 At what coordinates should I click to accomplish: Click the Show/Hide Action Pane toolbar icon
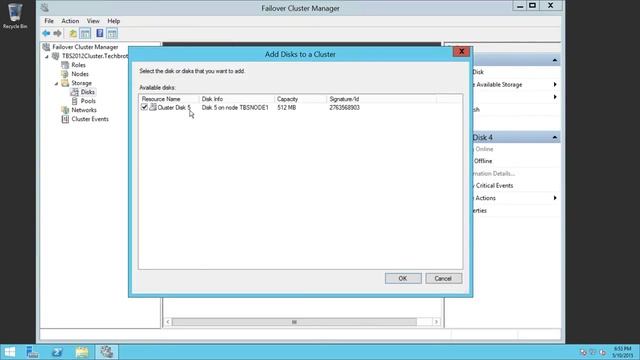112,33
